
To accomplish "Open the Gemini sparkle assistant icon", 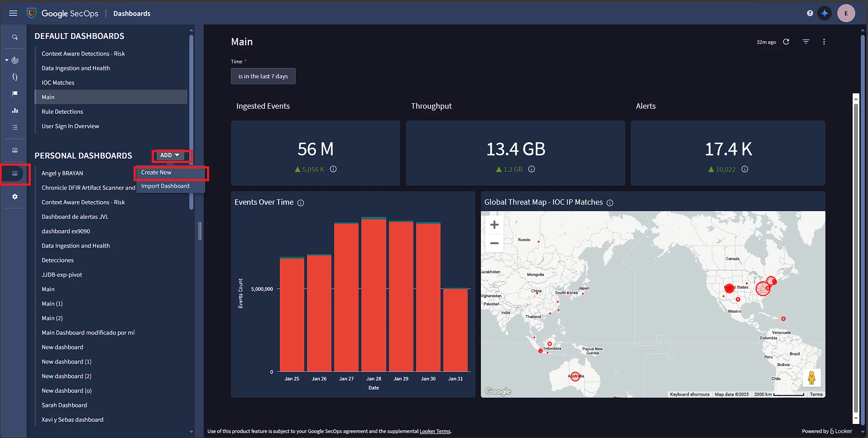I will (825, 13).
